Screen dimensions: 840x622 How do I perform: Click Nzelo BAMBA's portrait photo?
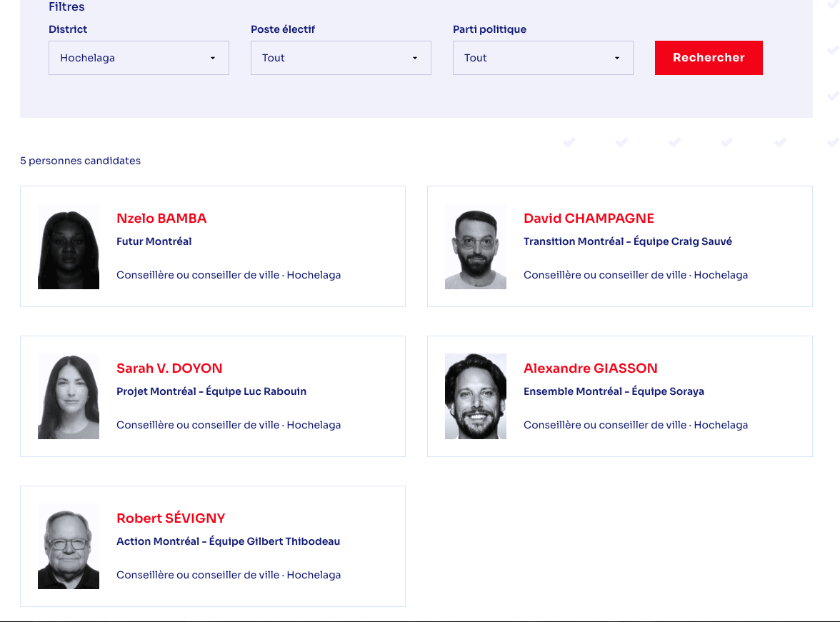(x=69, y=246)
